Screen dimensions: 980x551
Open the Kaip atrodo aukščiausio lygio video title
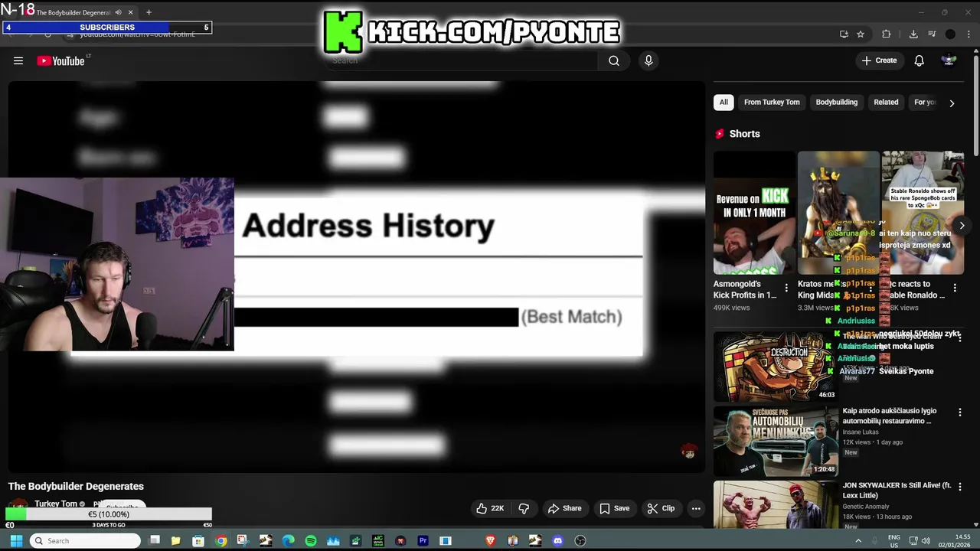tap(889, 416)
